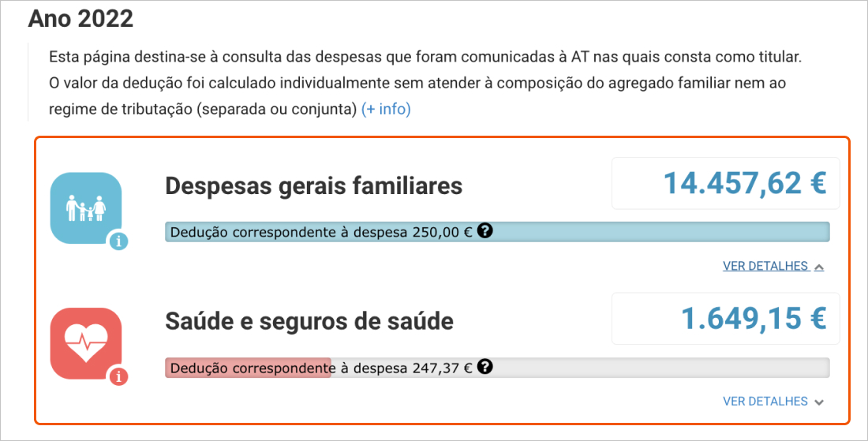Click the Ano 2022 heading
The image size is (868, 441).
80,20
